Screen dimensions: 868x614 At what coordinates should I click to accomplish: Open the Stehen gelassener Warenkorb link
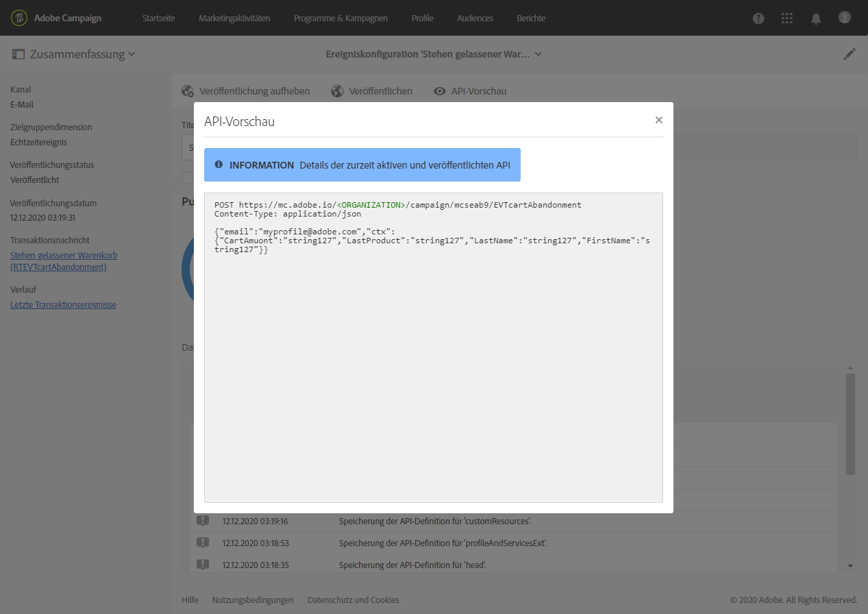pyautogui.click(x=64, y=261)
